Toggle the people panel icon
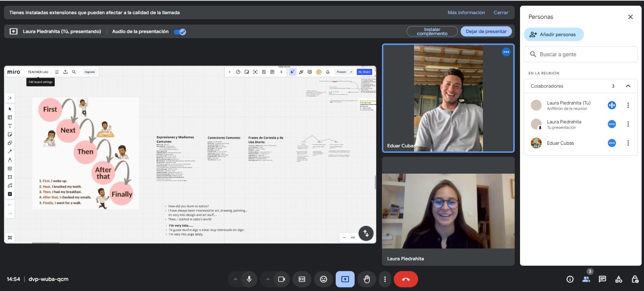644x291 pixels. [x=586, y=279]
